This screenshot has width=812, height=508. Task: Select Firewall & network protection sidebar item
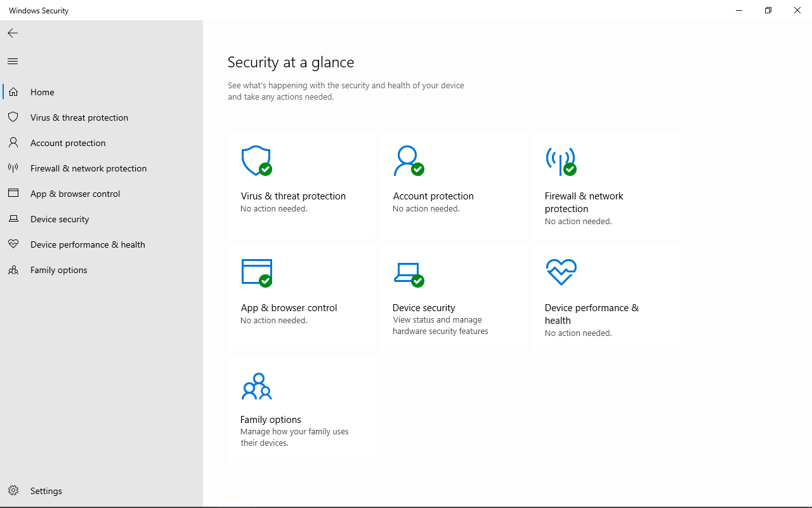coord(88,168)
